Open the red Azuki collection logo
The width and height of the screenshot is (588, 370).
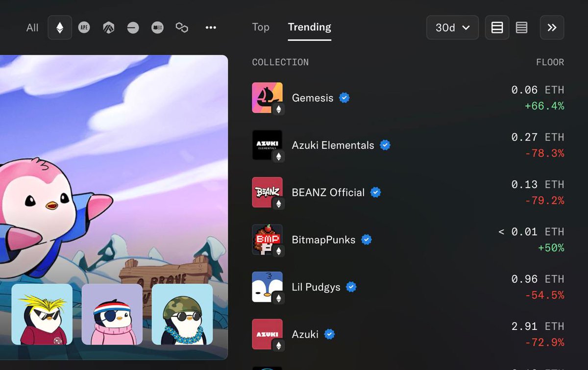click(267, 334)
